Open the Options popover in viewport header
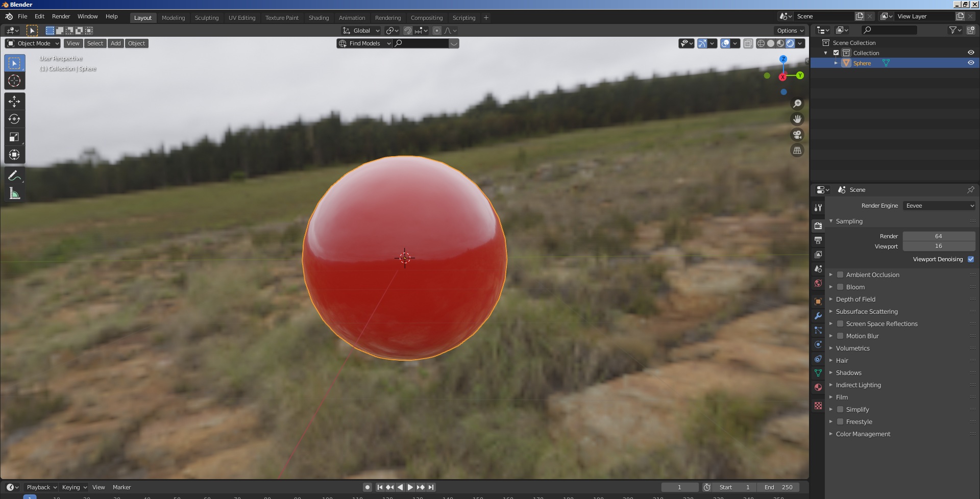The image size is (980, 499). (x=789, y=31)
